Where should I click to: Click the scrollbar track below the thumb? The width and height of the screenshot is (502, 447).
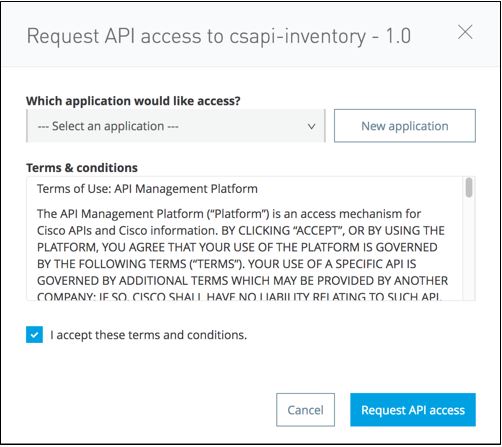[x=469, y=248]
